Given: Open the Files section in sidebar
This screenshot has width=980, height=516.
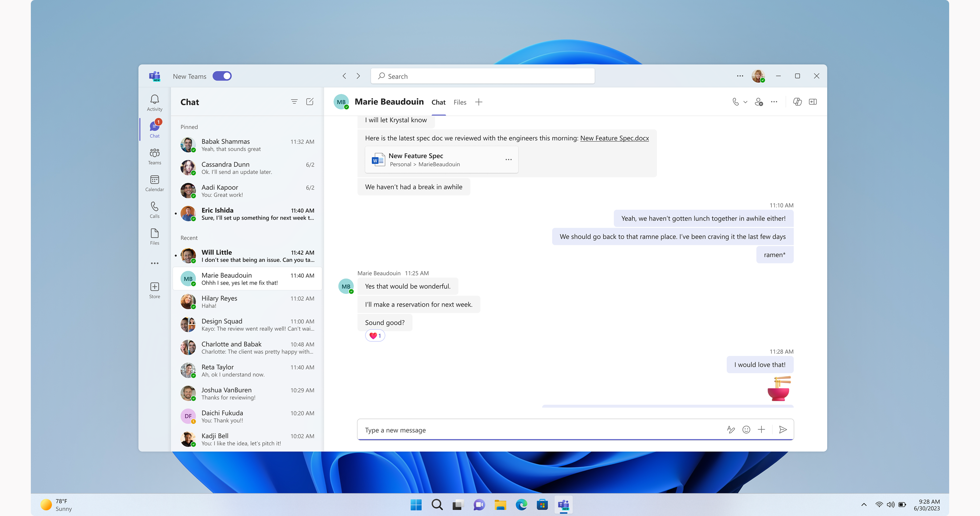Looking at the screenshot, I should pos(155,237).
